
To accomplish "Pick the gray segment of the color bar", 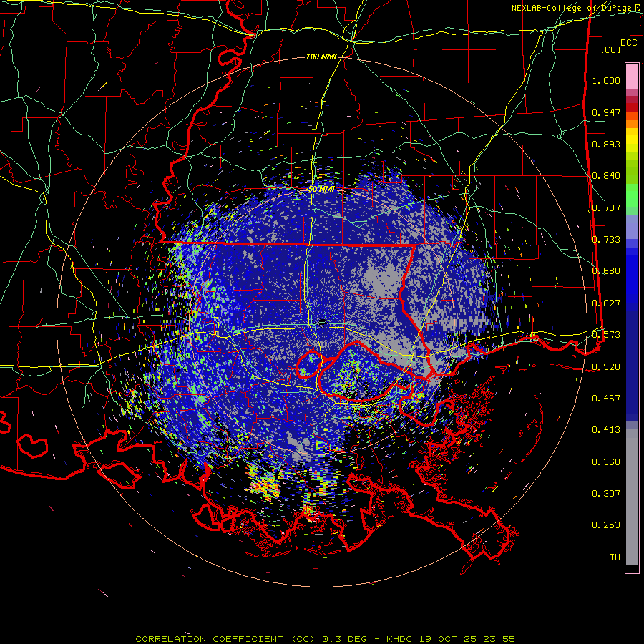I will pos(632,497).
